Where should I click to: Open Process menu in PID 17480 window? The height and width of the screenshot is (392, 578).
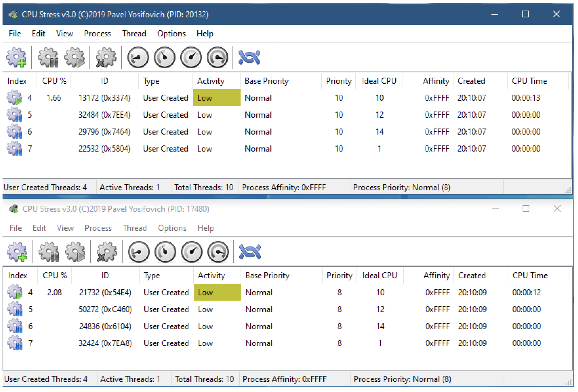click(x=98, y=228)
